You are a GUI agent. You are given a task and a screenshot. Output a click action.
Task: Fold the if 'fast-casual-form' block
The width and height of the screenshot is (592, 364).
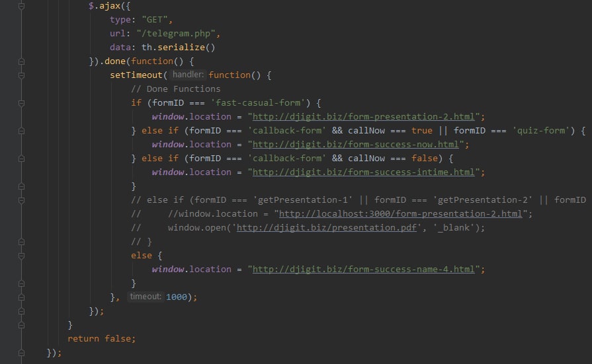click(22, 103)
